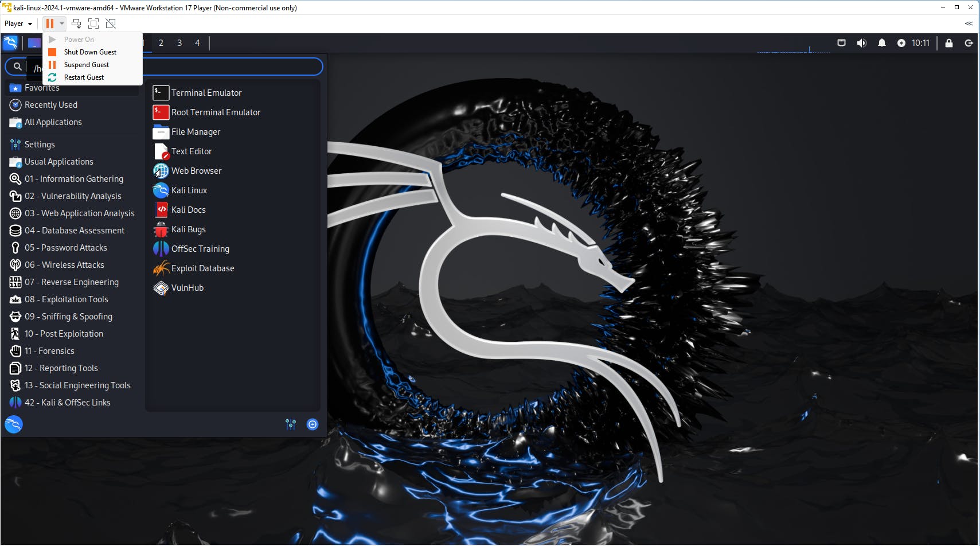
Task: Open 10 - Post Exploitation category
Action: (72, 334)
